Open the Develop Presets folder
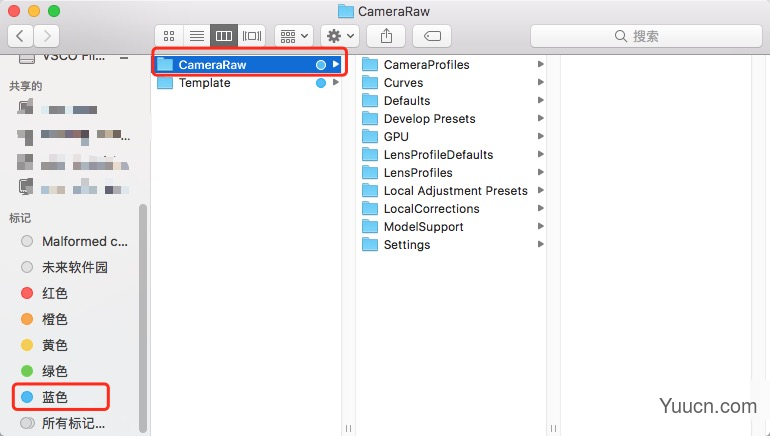770x436 pixels. coord(453,118)
